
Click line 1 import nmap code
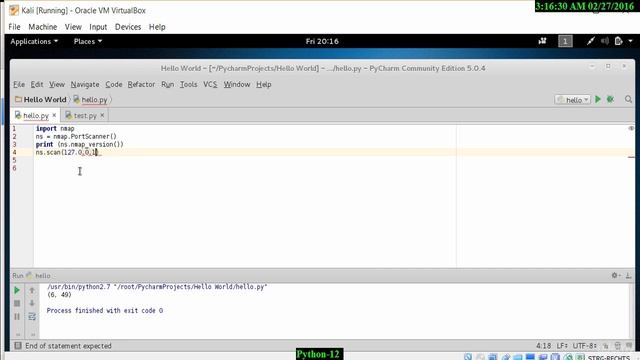click(x=55, y=129)
